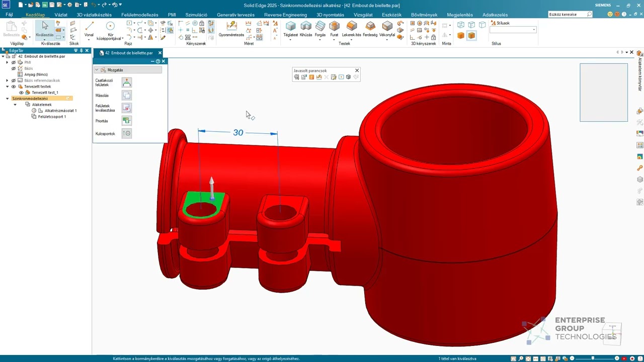Toggle visibility eye of Tervezett test_1

21,93
